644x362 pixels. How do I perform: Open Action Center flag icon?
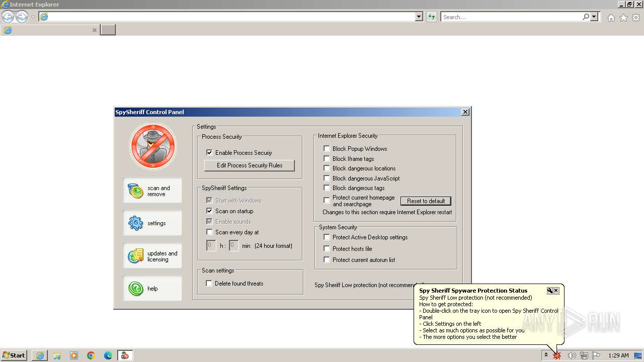(x=596, y=355)
